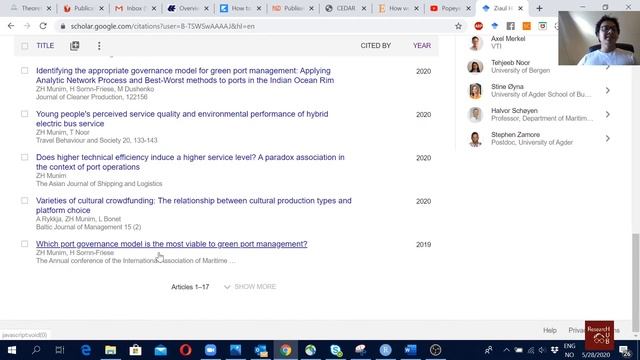The image size is (640, 360).
Task: Open Stephen Zamore's profile photo
Action: tap(475, 139)
